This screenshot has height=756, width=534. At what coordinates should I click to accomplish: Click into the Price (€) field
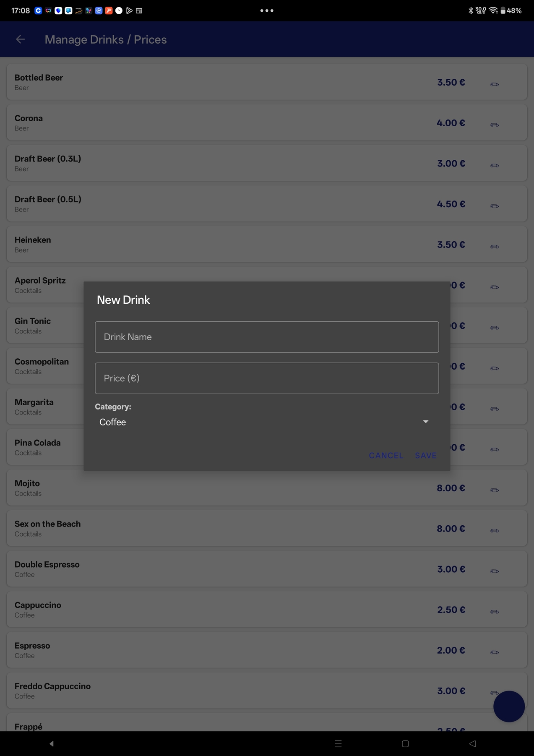tap(267, 378)
